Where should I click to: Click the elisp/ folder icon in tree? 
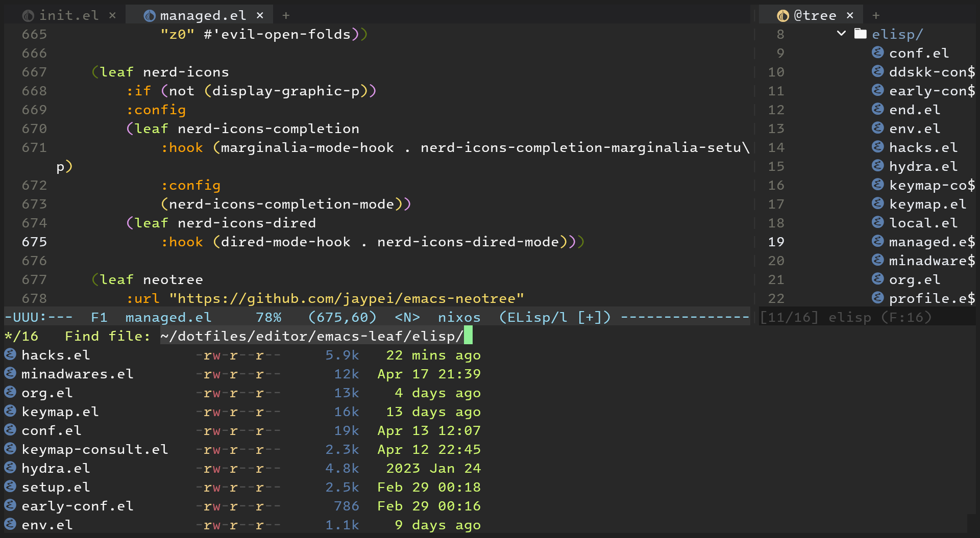coord(861,34)
